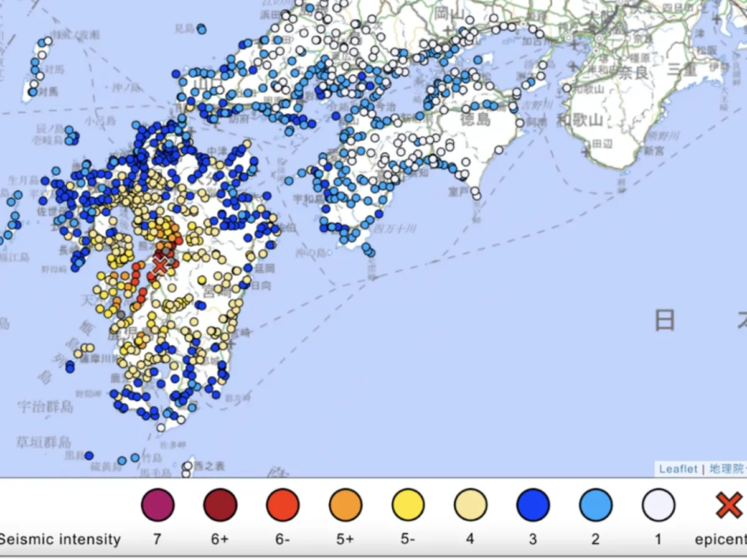Viewport: 747px width, 560px height.
Task: Click the 徳島 map label
Action: pos(476,119)
